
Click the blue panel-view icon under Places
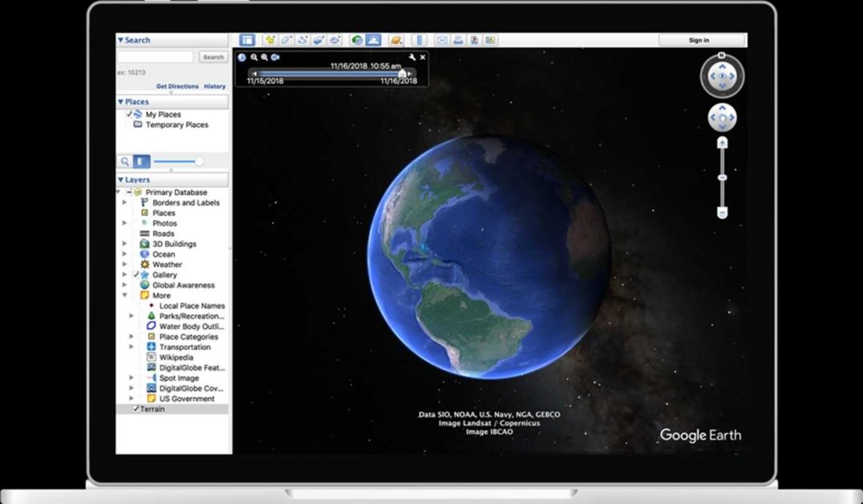tap(142, 162)
